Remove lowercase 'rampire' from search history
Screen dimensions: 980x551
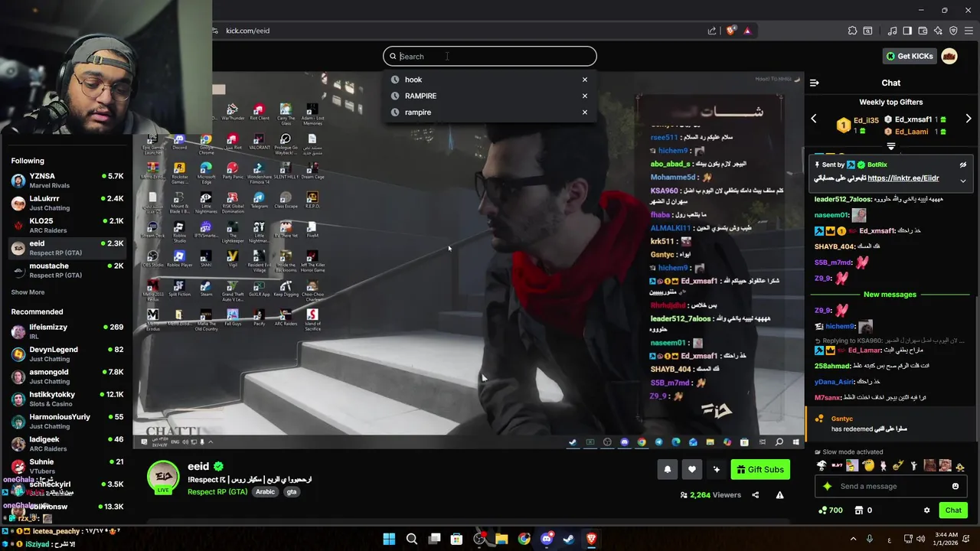point(585,112)
